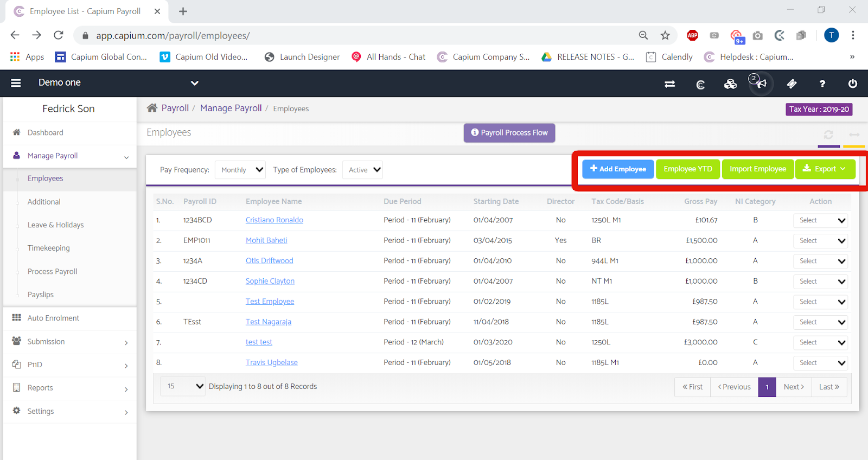868x460 pixels.
Task: Click the cubes modules icon in header
Action: tap(730, 84)
